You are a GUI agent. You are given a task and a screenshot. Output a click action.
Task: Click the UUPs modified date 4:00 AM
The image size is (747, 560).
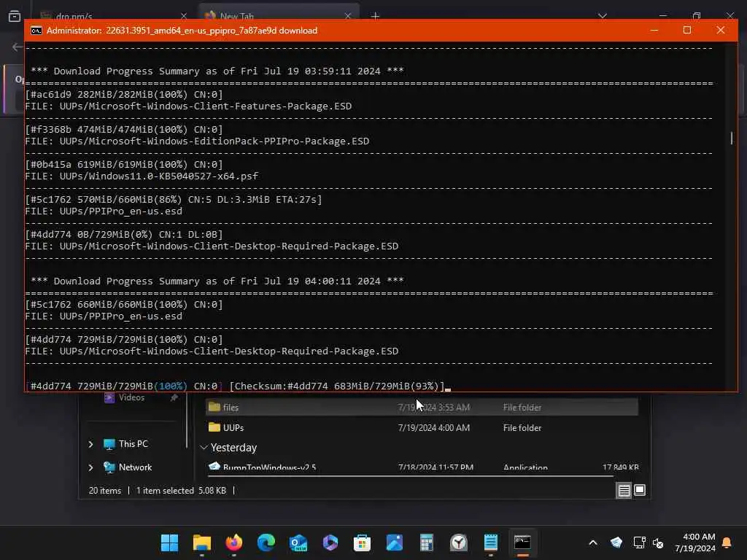tap(434, 427)
